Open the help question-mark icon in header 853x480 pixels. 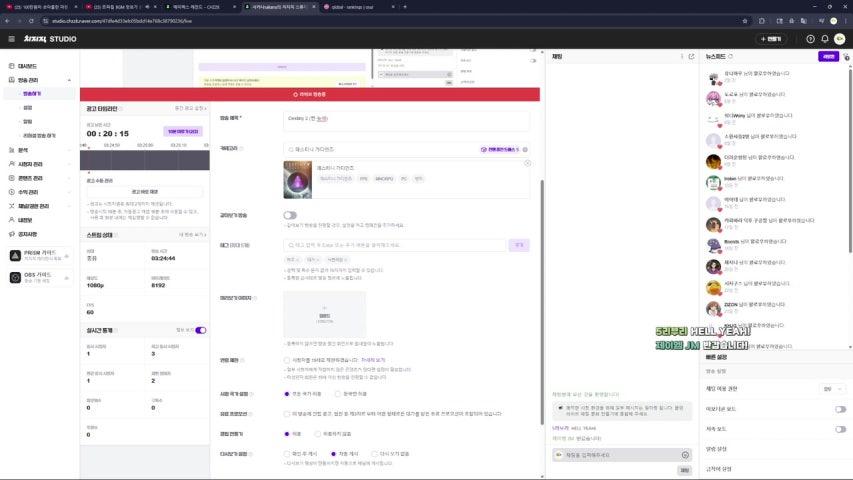click(x=811, y=39)
